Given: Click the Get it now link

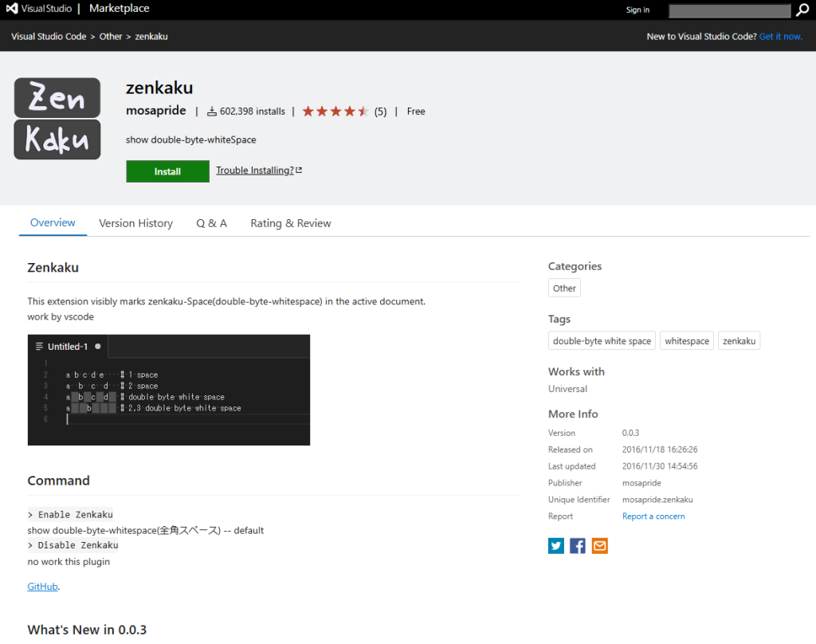Looking at the screenshot, I should point(781,37).
